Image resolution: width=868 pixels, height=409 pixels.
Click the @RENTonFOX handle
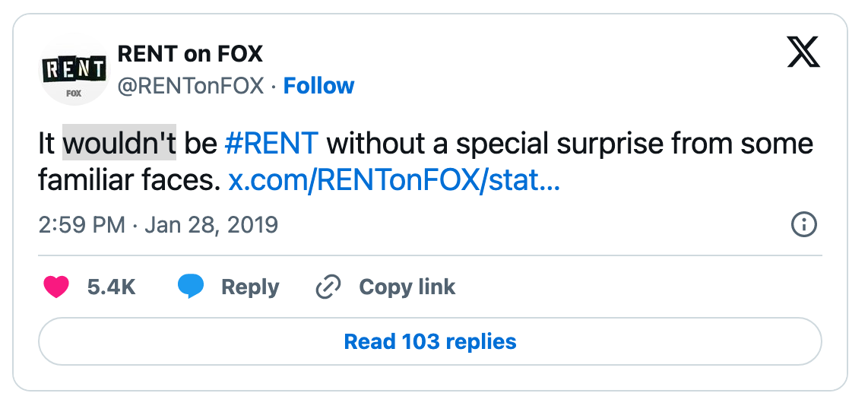click(x=190, y=86)
